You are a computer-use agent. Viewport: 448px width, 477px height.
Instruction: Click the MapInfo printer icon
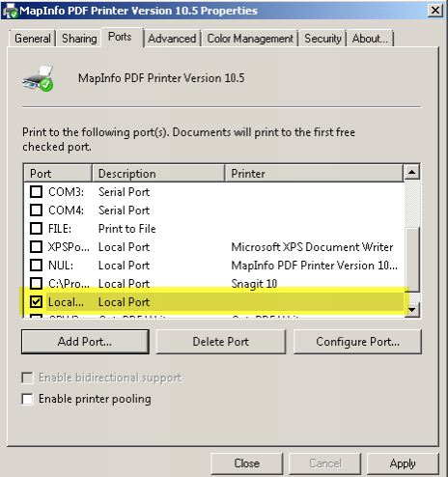click(x=39, y=78)
